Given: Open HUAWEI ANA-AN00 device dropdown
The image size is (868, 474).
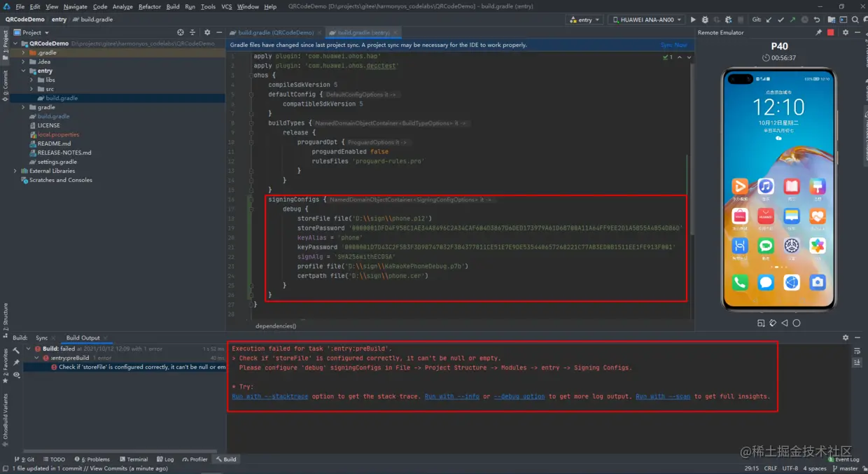Looking at the screenshot, I should [646, 20].
